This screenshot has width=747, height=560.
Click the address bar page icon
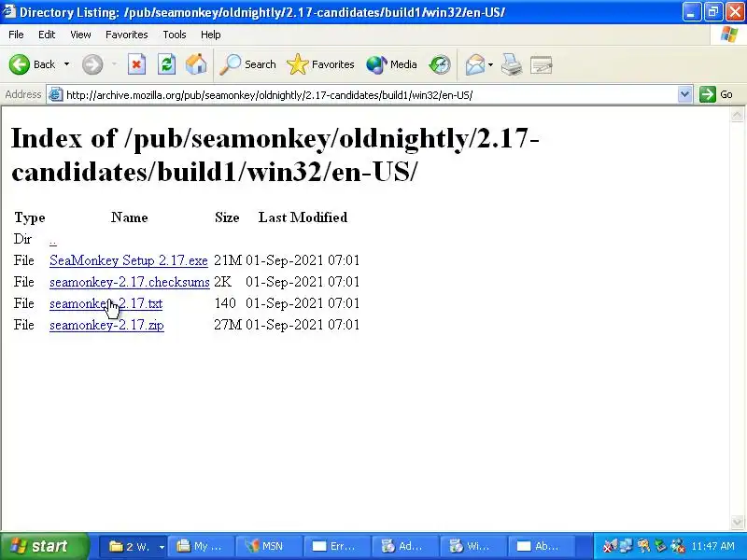point(56,95)
